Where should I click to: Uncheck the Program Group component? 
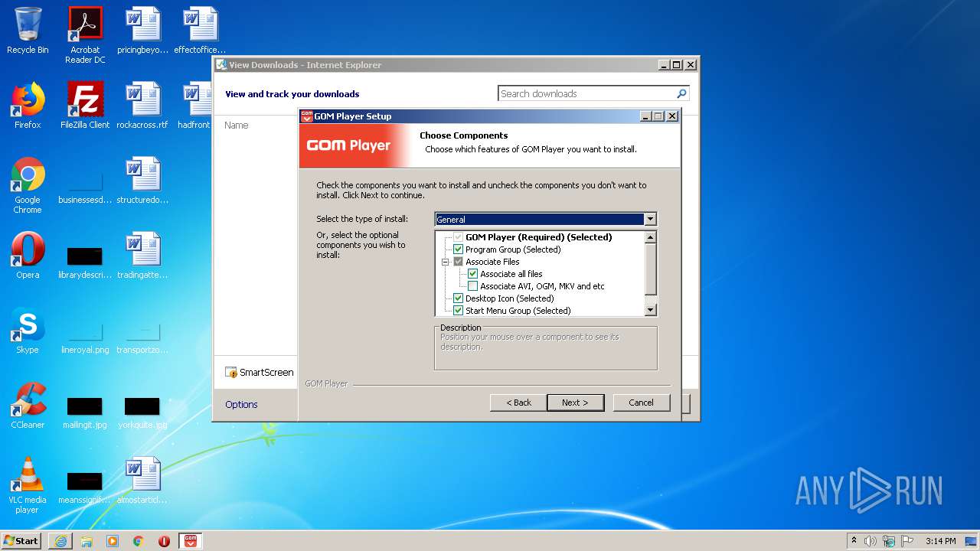(x=458, y=249)
